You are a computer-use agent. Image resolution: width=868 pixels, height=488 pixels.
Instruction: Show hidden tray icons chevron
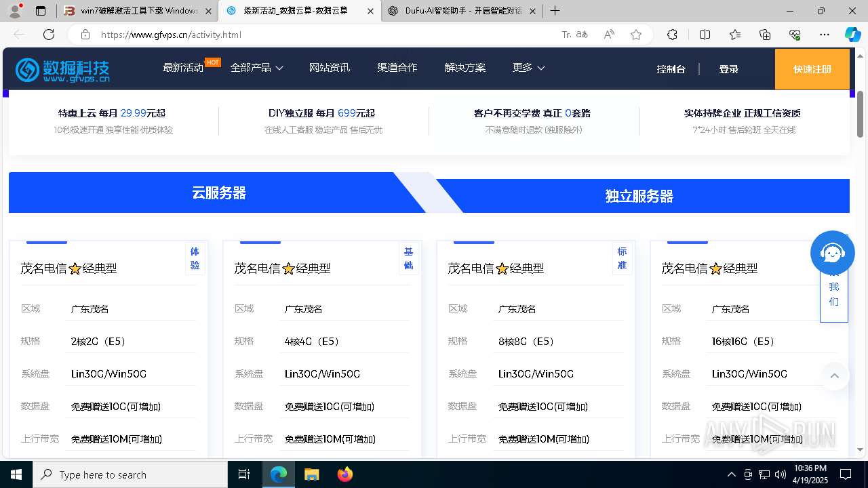(731, 474)
